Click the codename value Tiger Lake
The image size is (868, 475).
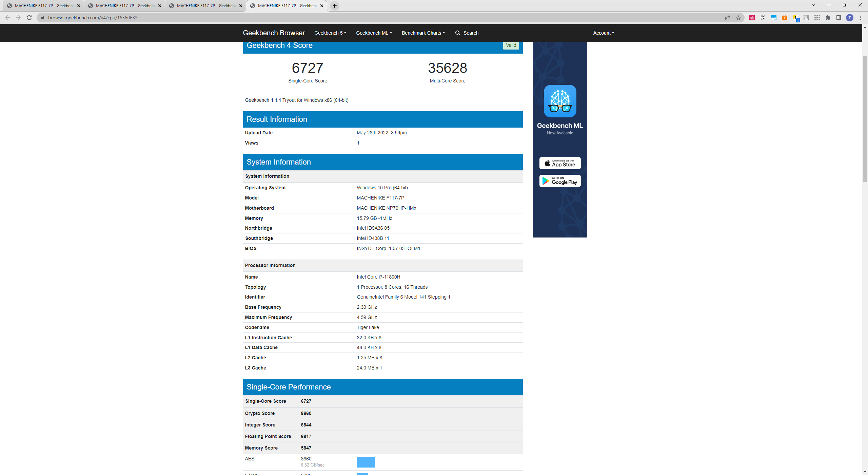click(x=368, y=327)
